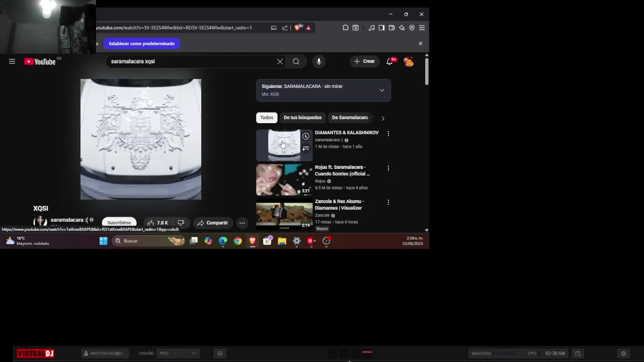Click the Crear button
The height and width of the screenshot is (362, 644).
coord(365,61)
